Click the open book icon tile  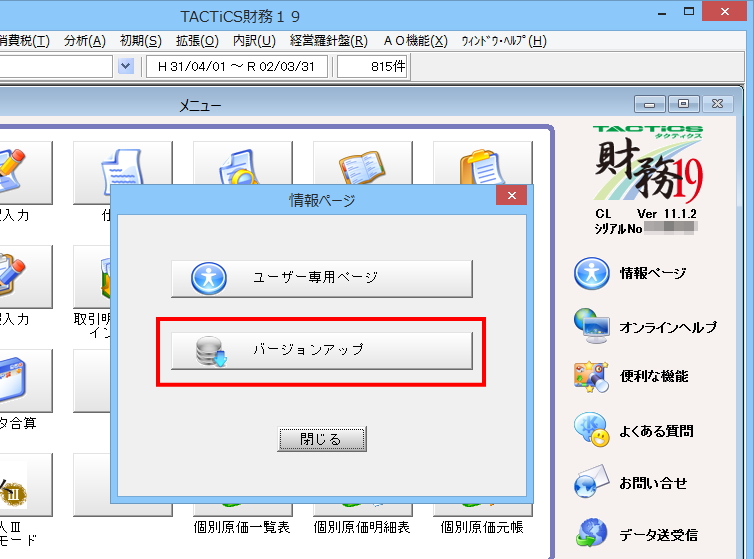click(x=363, y=164)
